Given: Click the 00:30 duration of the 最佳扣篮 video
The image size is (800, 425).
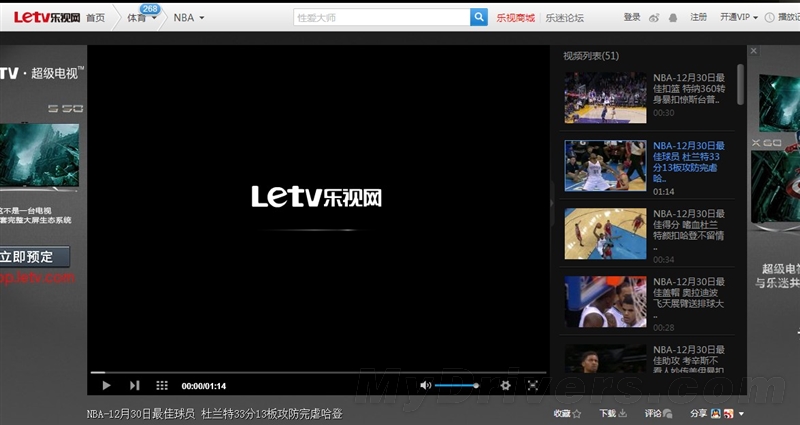Looking at the screenshot, I should [x=663, y=113].
